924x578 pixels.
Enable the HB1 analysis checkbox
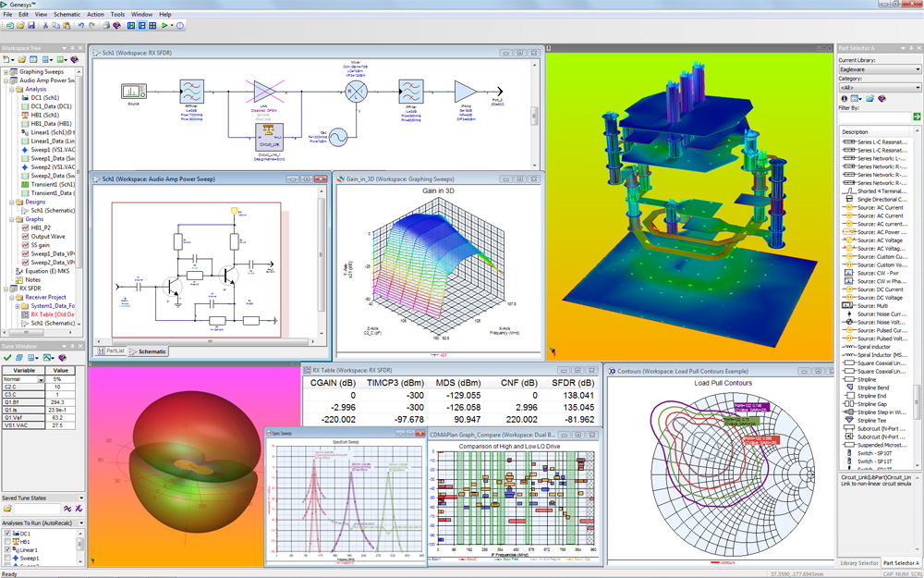(7, 542)
